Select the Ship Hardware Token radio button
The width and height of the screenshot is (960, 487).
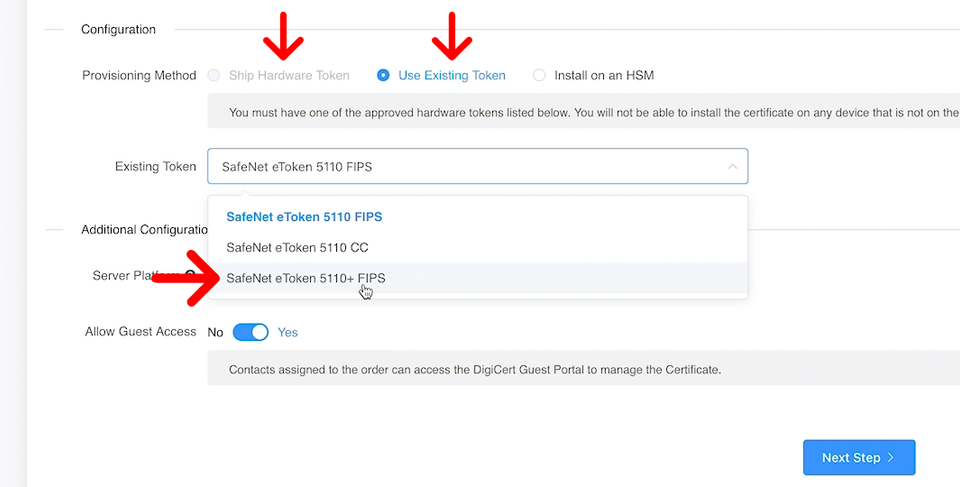click(214, 75)
